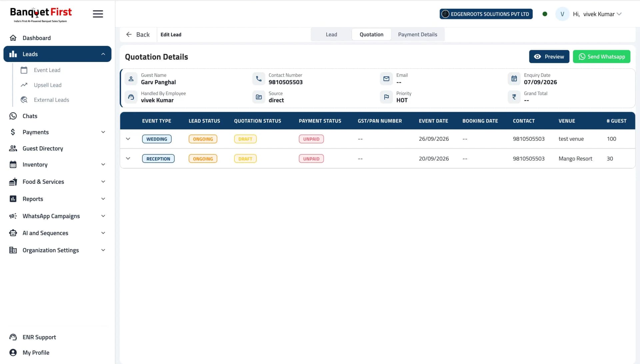
Task: Click the flag icon beside Priority
Action: tap(386, 97)
